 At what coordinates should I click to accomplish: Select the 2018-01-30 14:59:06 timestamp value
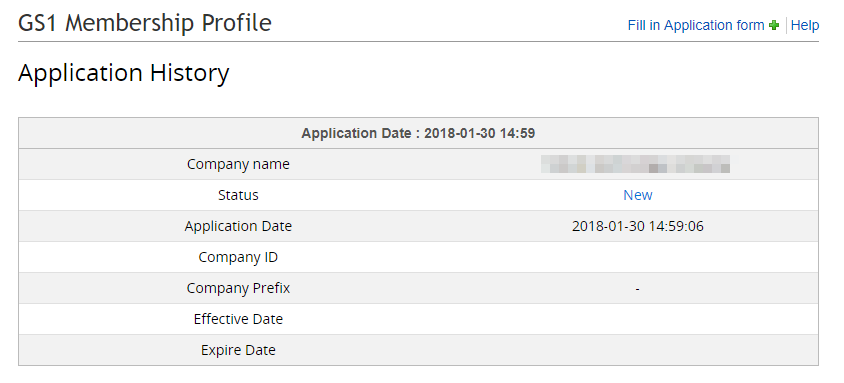(638, 226)
